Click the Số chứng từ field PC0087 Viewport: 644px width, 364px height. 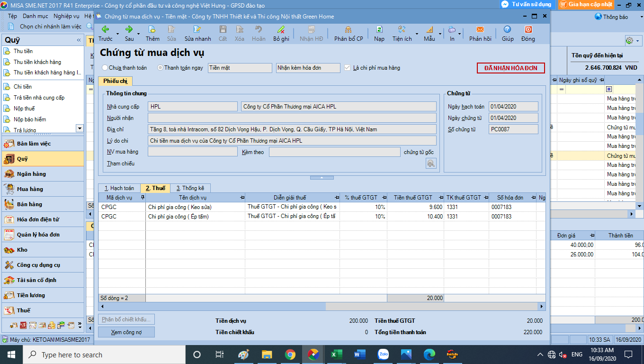tap(514, 129)
